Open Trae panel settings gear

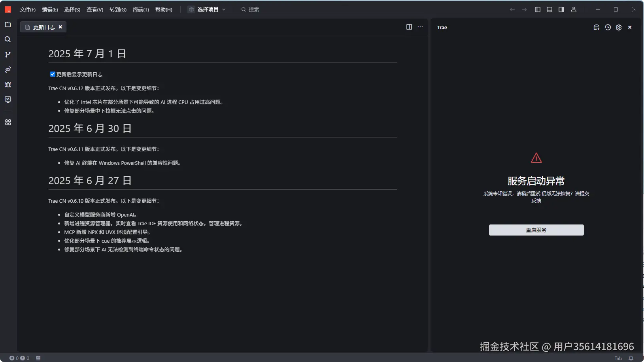618,27
